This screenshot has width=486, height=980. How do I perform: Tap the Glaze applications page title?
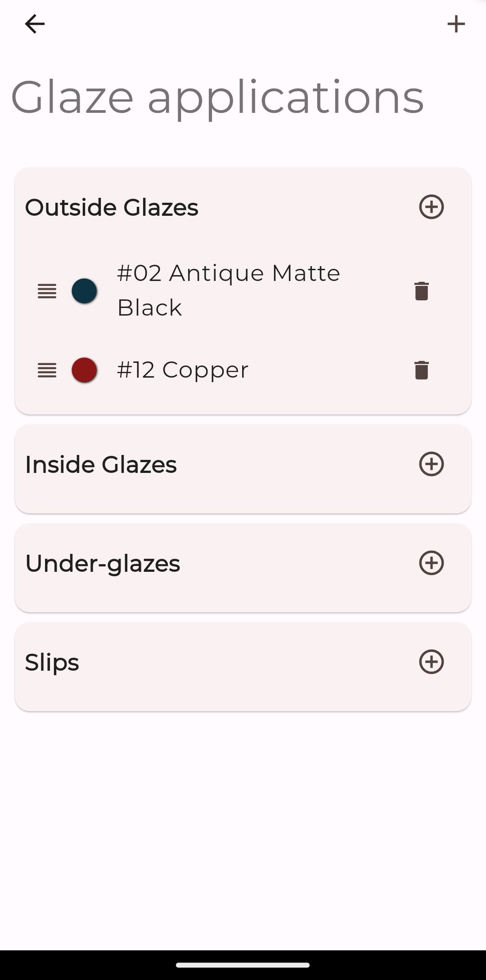217,98
